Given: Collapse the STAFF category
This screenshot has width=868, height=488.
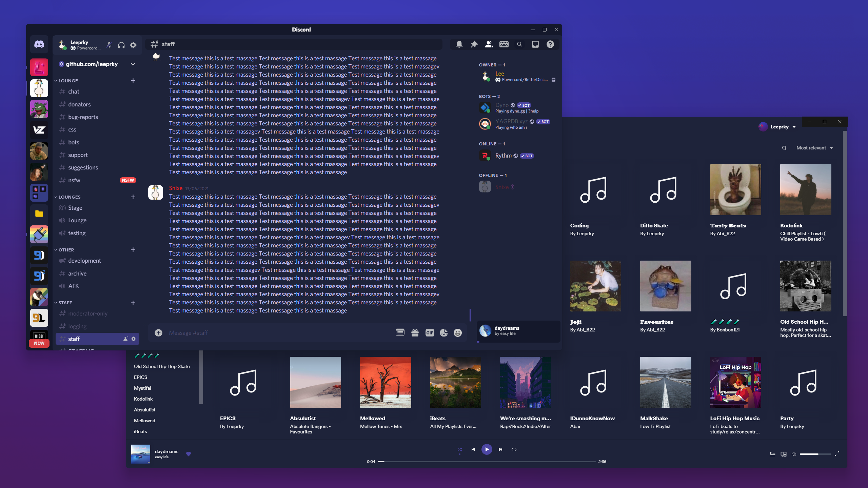Looking at the screenshot, I should point(63,303).
